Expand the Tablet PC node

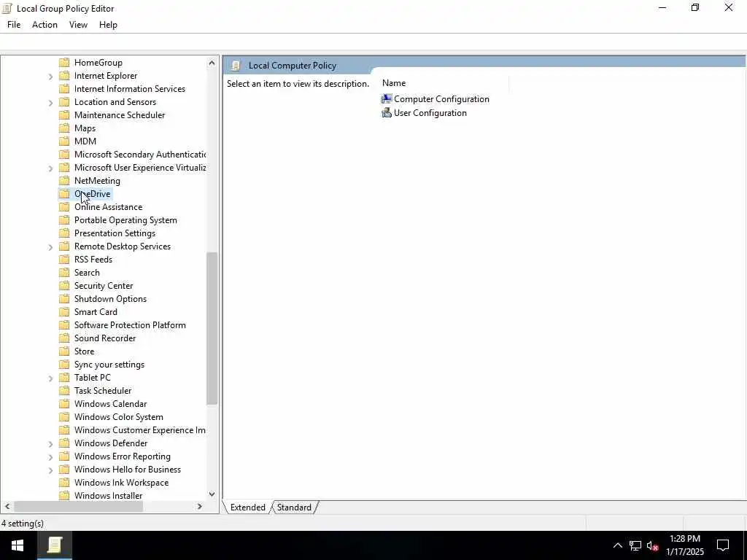50,378
